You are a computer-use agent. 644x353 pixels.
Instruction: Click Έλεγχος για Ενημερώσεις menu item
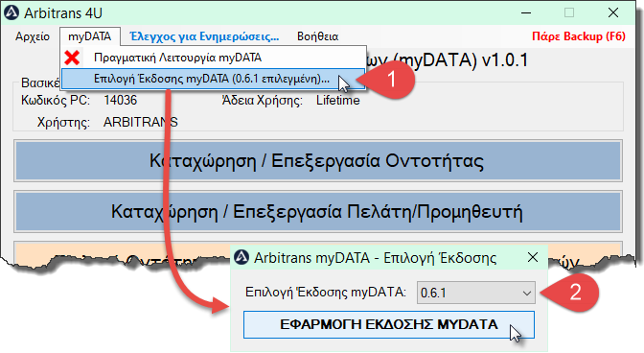tap(204, 36)
